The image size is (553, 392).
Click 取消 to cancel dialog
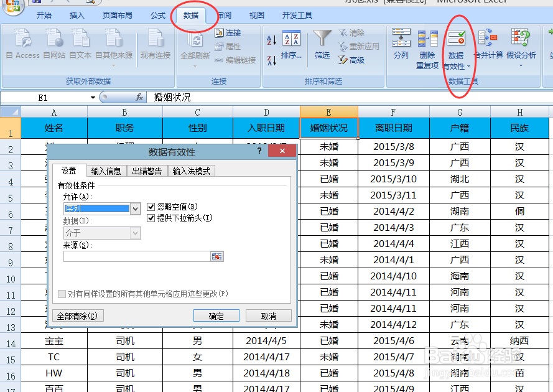click(x=268, y=316)
